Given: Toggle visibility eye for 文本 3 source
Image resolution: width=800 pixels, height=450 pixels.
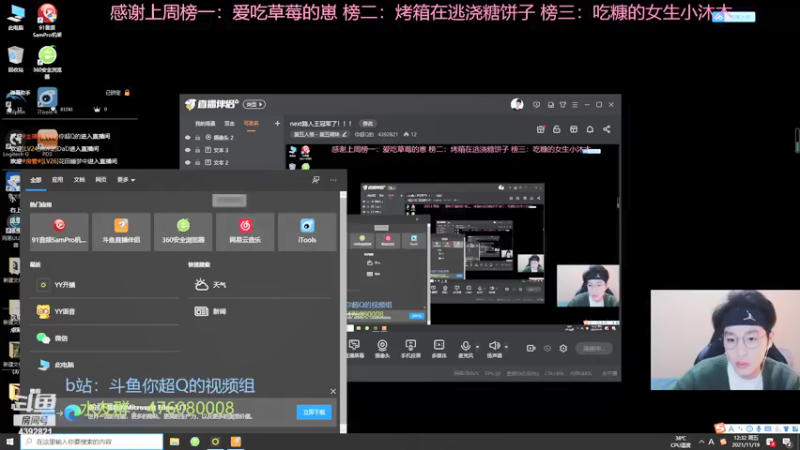Looking at the screenshot, I should pyautogui.click(x=188, y=150).
